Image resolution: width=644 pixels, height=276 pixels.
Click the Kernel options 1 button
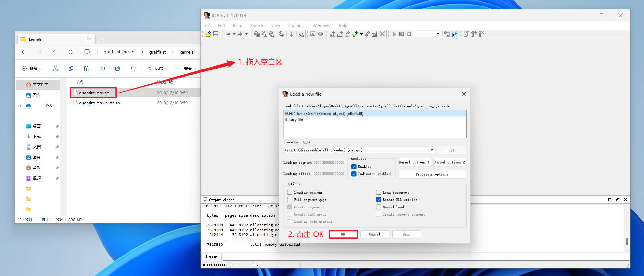point(414,162)
